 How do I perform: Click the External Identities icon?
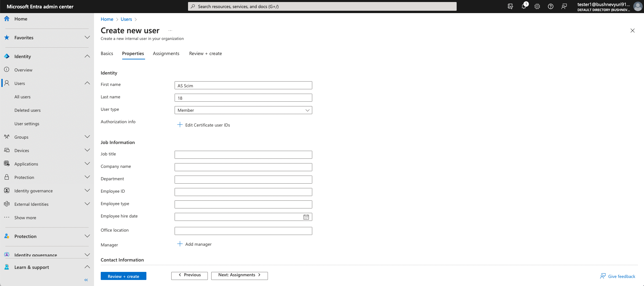point(7,204)
